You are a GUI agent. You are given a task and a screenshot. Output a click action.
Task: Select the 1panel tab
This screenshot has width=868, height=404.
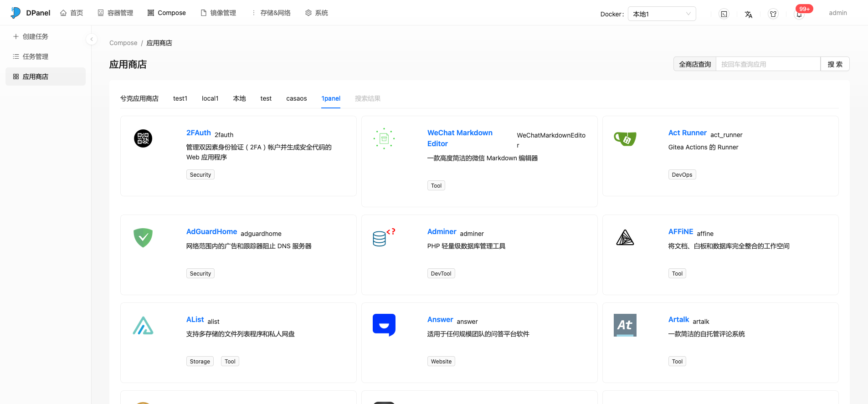pyautogui.click(x=331, y=98)
